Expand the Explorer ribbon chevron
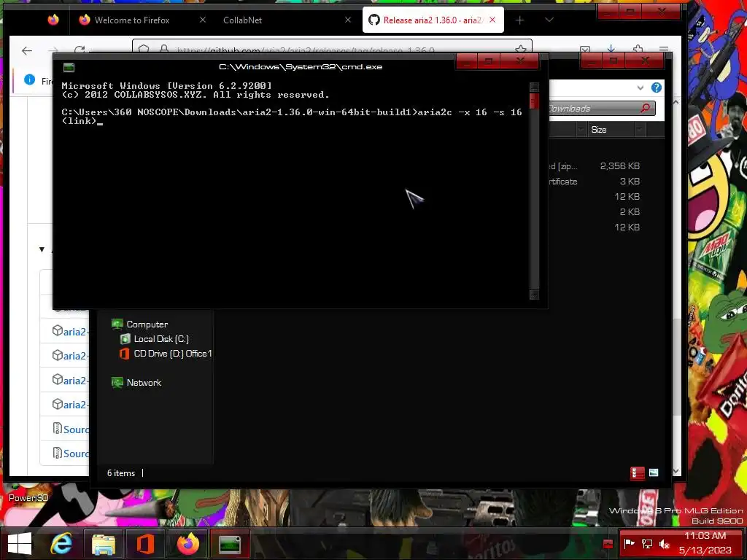 click(640, 87)
